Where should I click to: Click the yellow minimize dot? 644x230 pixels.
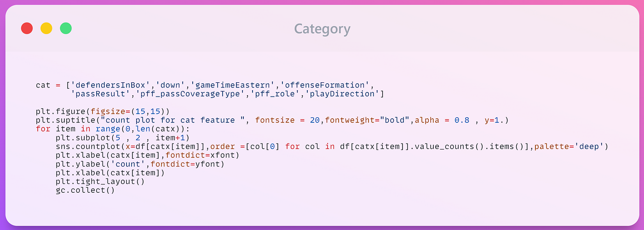coord(46,29)
